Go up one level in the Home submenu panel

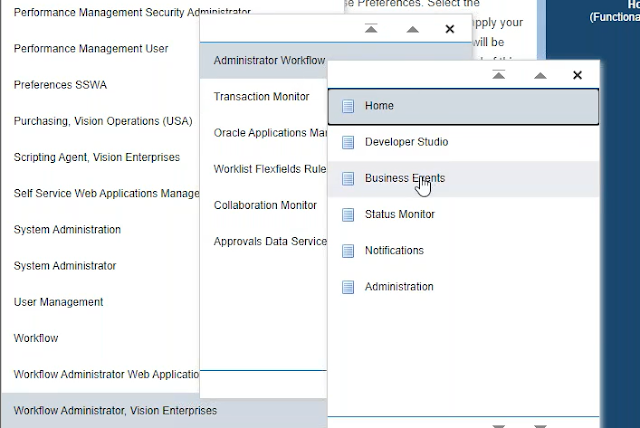tap(540, 75)
